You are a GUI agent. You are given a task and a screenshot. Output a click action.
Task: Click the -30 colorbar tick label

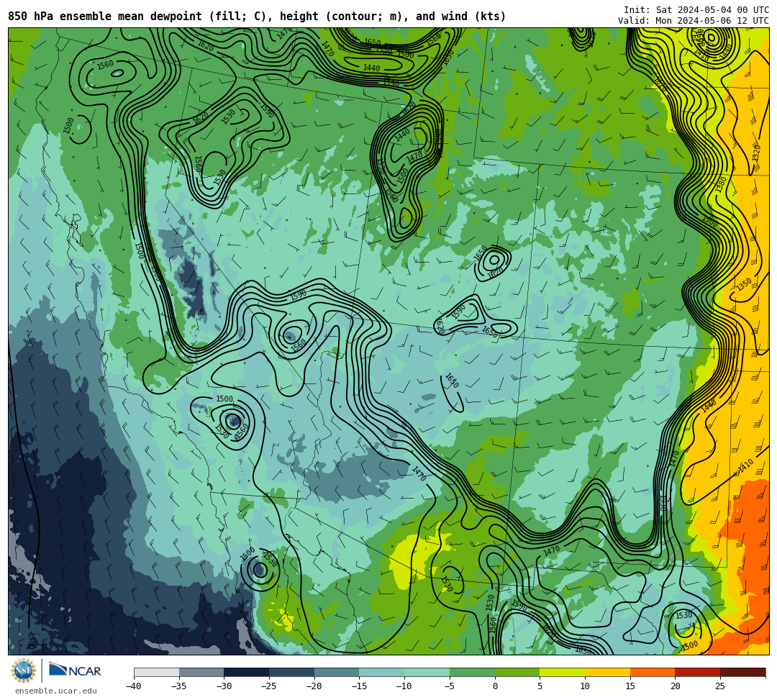[224, 686]
